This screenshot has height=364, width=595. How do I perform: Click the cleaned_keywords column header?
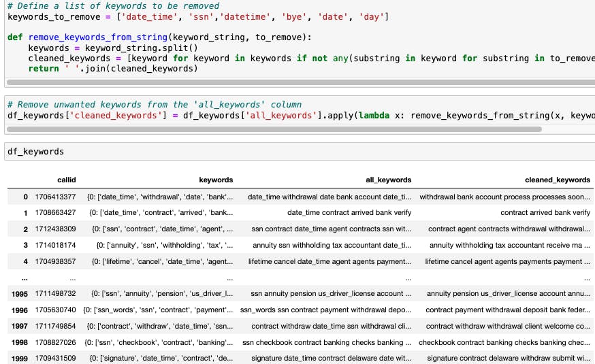(x=558, y=180)
